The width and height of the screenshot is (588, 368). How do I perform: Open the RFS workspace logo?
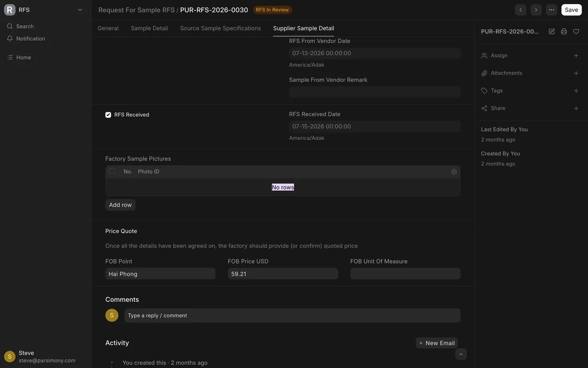click(x=10, y=10)
